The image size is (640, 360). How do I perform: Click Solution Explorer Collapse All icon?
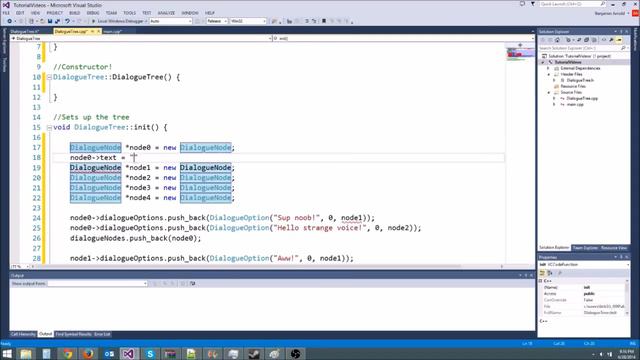(x=587, y=40)
